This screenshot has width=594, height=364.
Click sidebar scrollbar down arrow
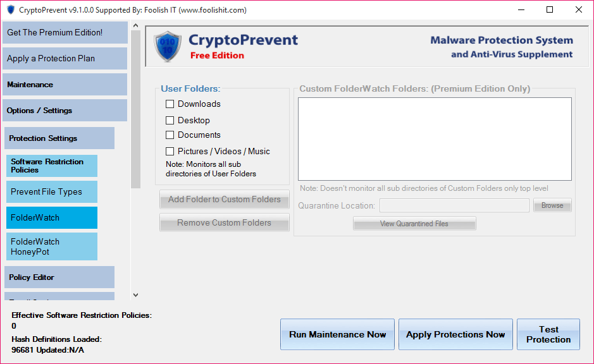(135, 295)
